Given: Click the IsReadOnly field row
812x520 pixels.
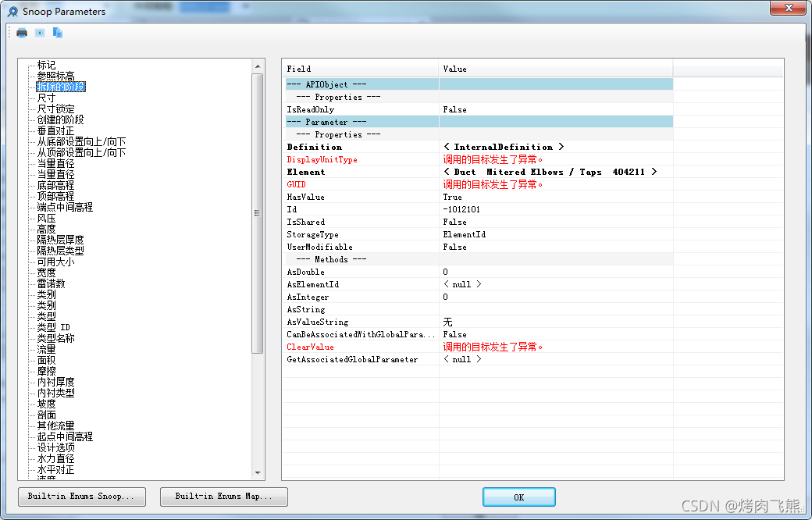Looking at the screenshot, I should (x=479, y=110).
